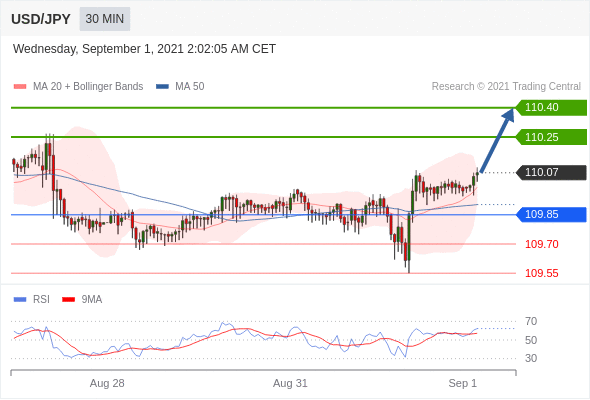590x400 pixels.
Task: Click the 110.25 resistance price tag
Action: coord(551,137)
